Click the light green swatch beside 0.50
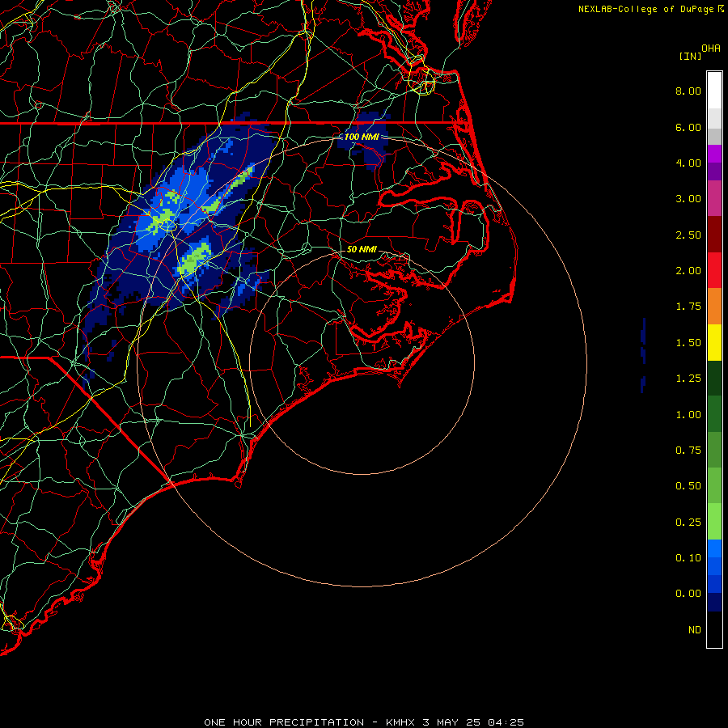The image size is (728, 728). pos(714,485)
